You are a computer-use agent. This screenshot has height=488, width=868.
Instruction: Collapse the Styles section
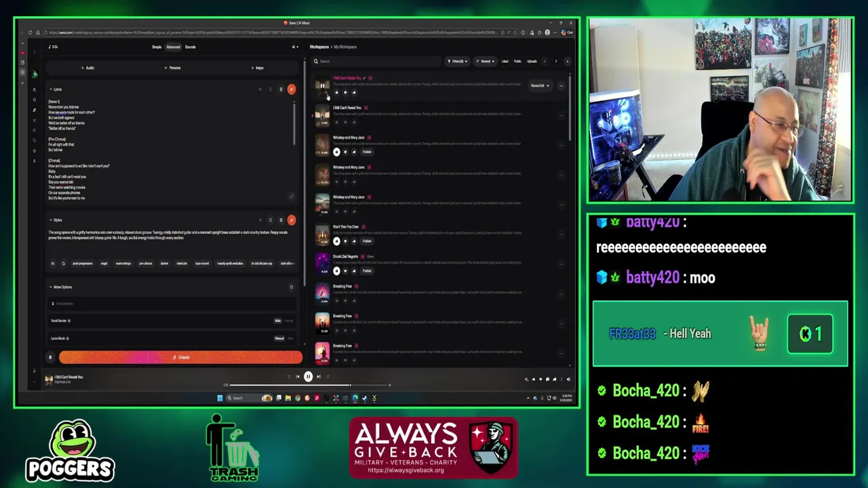(x=56, y=220)
